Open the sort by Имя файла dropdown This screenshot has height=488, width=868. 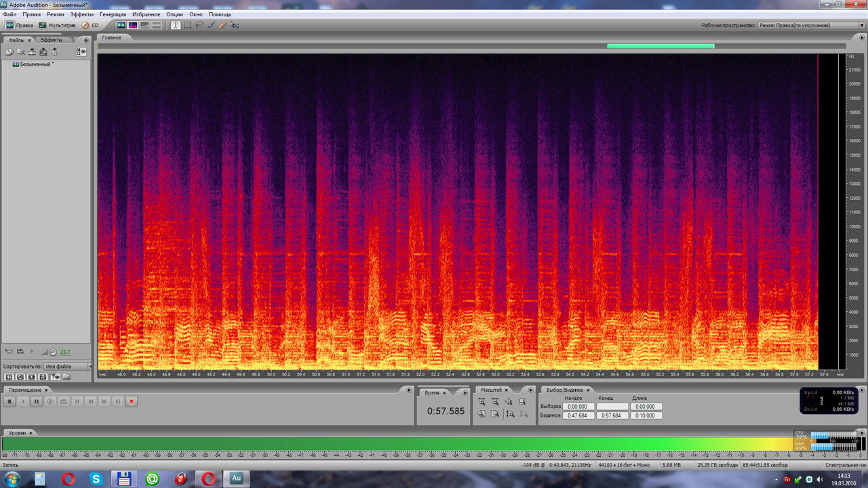[x=68, y=367]
